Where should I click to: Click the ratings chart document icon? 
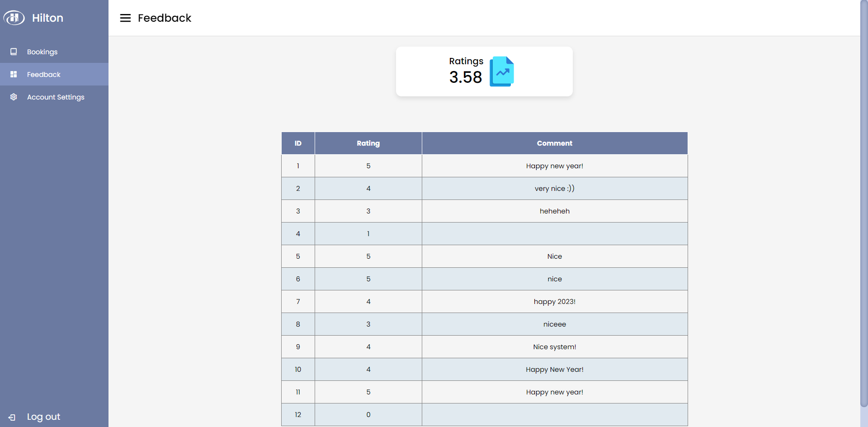coord(502,71)
